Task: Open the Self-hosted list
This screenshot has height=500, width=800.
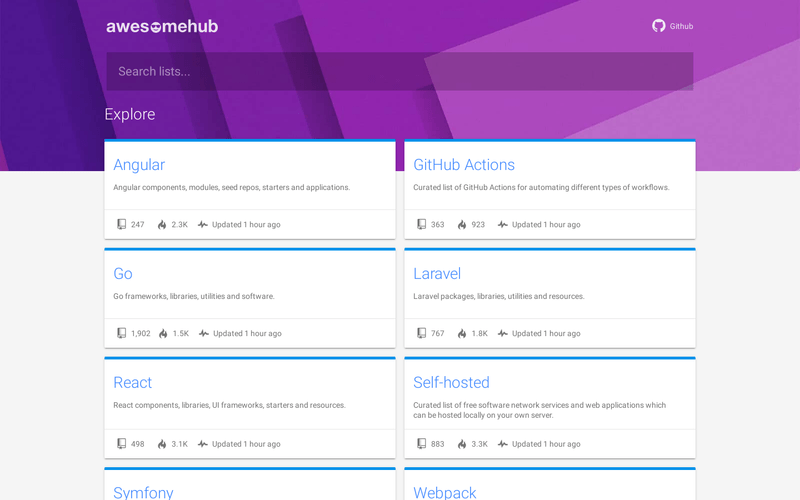Action: (x=451, y=383)
